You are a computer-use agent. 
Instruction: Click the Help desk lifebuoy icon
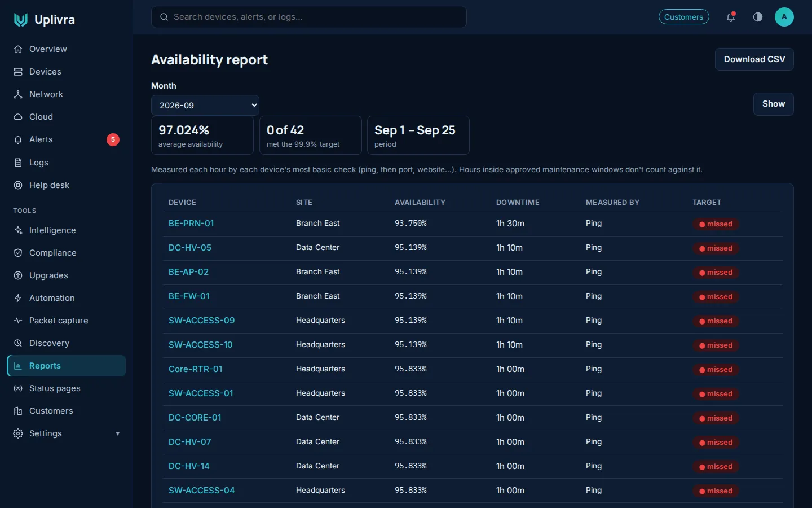(18, 185)
